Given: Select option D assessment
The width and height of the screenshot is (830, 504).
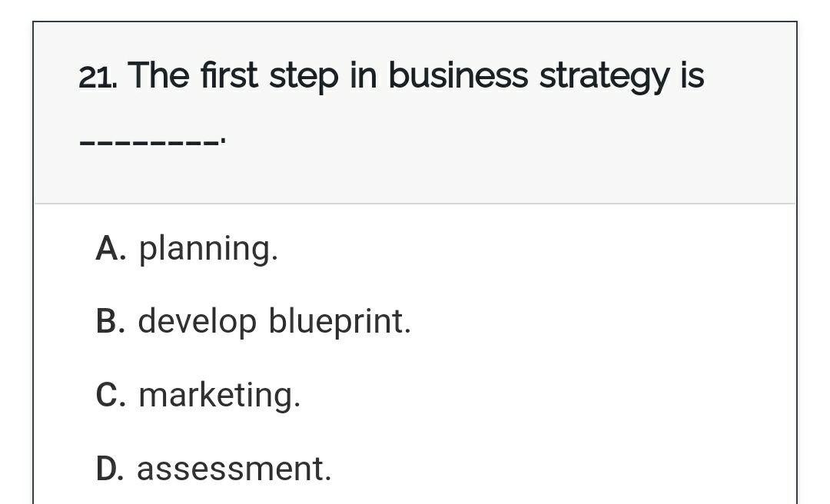Looking at the screenshot, I should point(214,469).
